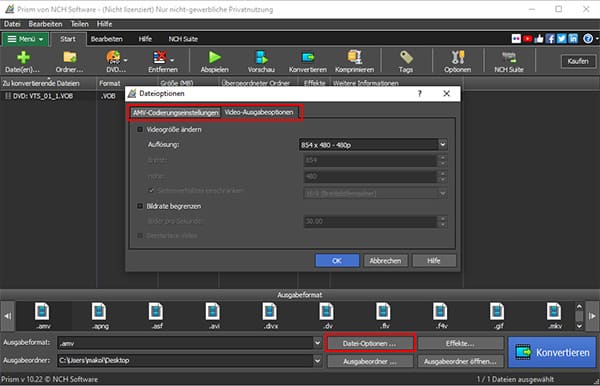This screenshot has width=600, height=386.
Task: Click the Effekte button
Action: tap(460, 343)
